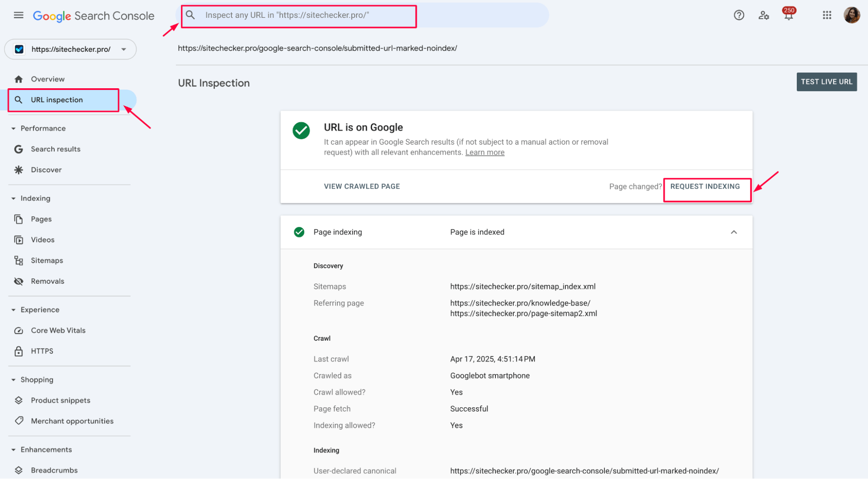
Task: Click the Overview home icon
Action: click(18, 79)
